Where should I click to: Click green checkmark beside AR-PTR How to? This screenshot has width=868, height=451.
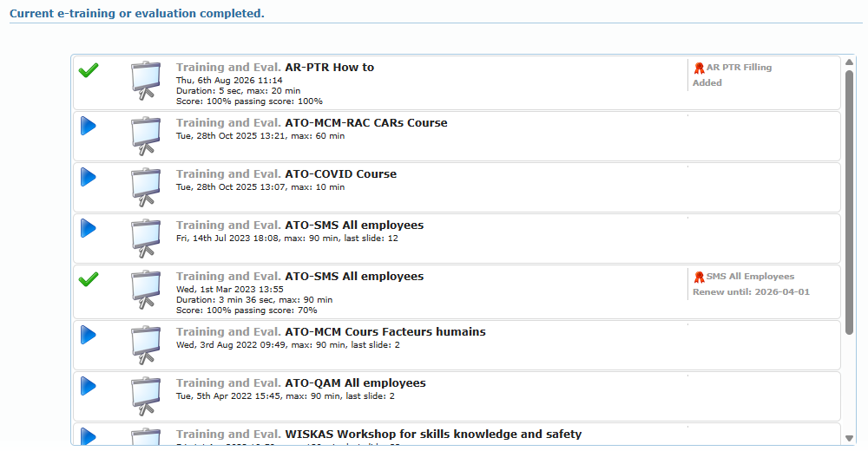click(x=89, y=70)
